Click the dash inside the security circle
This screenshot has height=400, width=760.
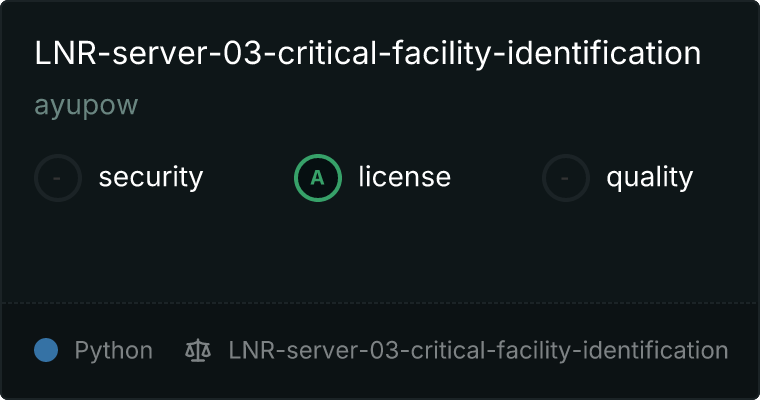[x=57, y=178]
